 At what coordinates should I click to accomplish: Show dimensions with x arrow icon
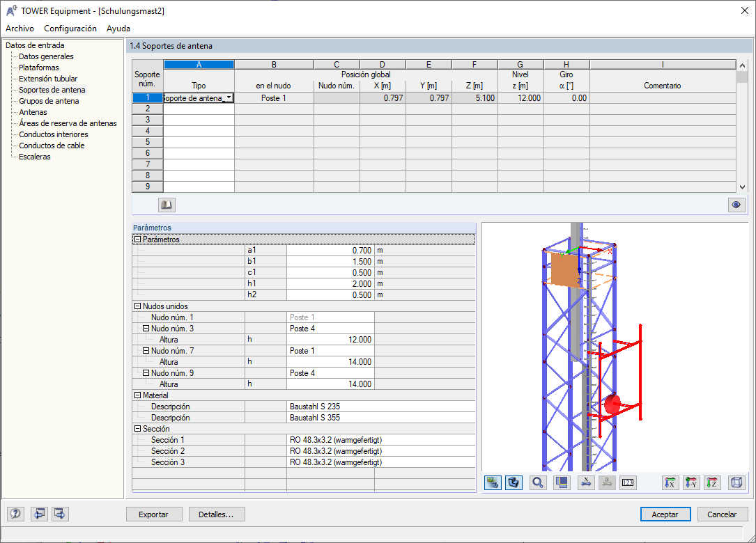(x=586, y=482)
